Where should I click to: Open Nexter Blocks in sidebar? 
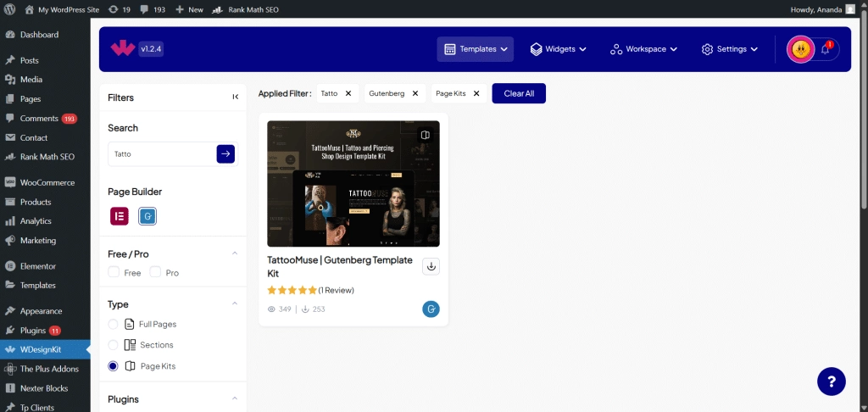pos(45,388)
